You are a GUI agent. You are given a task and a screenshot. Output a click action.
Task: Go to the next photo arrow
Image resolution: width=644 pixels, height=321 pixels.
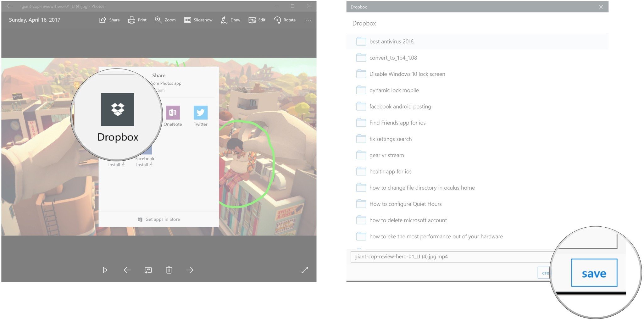[x=190, y=270]
